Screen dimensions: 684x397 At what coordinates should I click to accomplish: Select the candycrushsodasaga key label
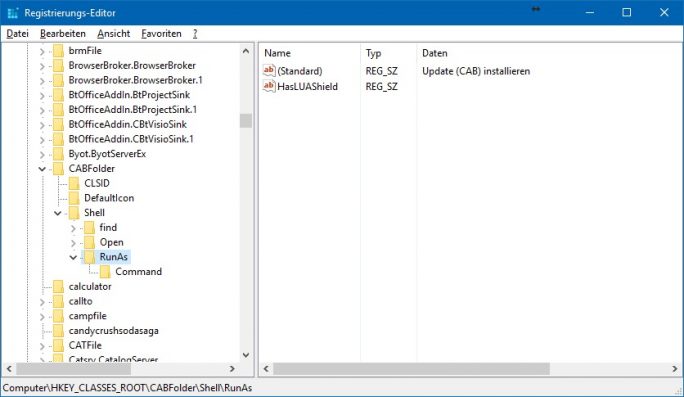[113, 331]
